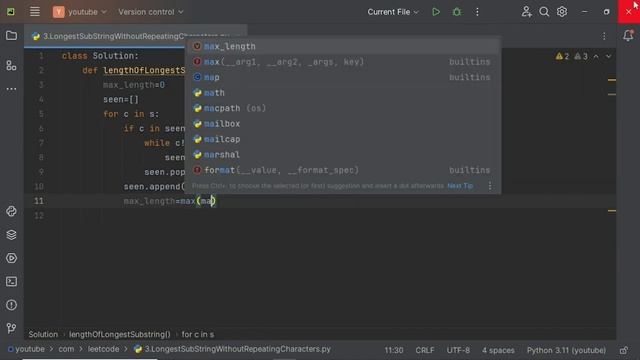This screenshot has height=360, width=640.
Task: Open the Terminal tool window
Action: click(x=11, y=281)
